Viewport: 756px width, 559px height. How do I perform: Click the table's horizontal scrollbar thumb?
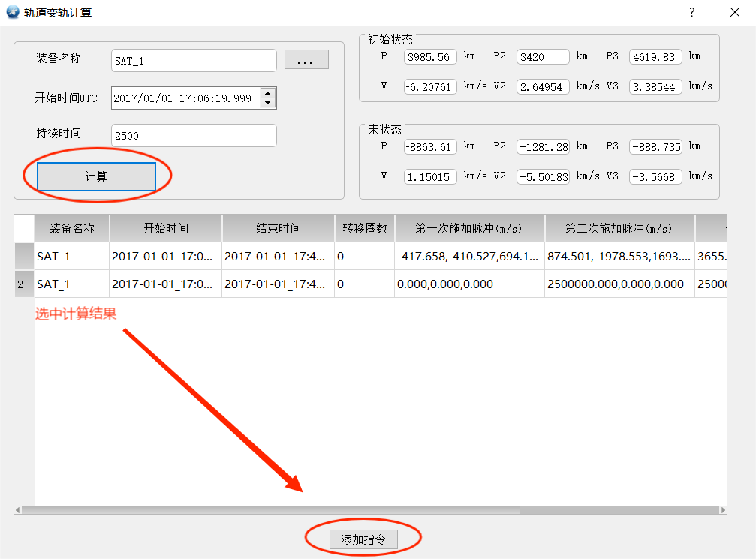tap(270, 510)
